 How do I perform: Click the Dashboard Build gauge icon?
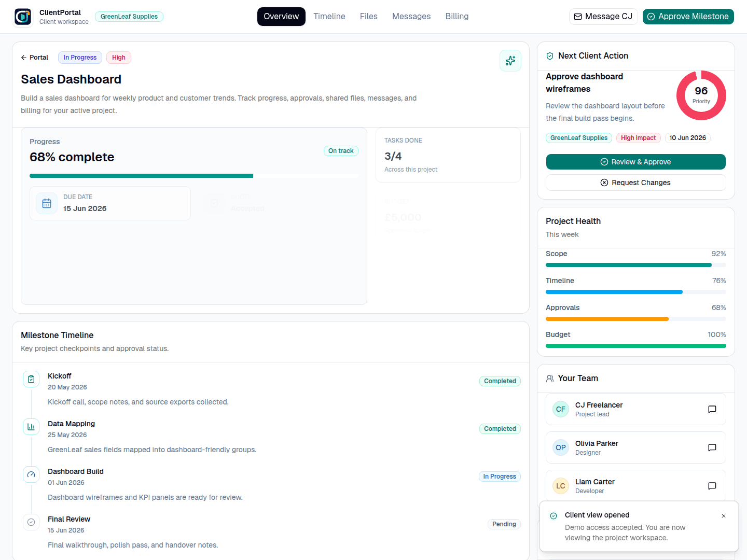[x=31, y=474]
